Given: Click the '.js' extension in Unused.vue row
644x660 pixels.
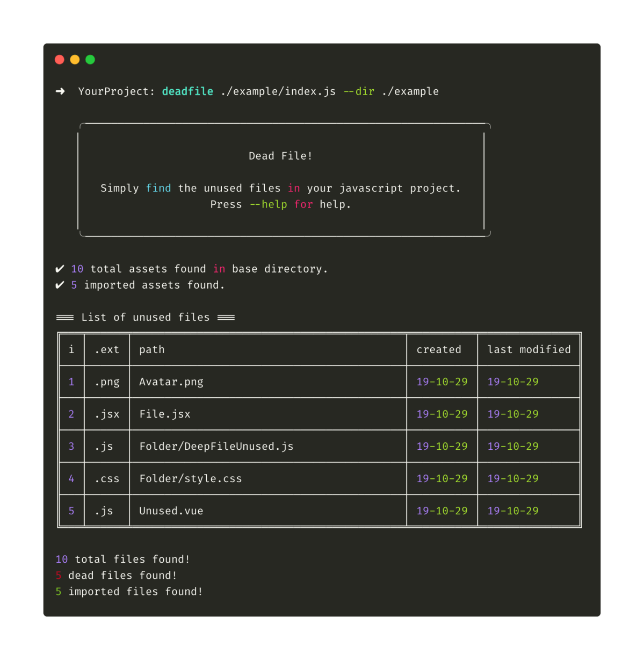Looking at the screenshot, I should tap(104, 511).
